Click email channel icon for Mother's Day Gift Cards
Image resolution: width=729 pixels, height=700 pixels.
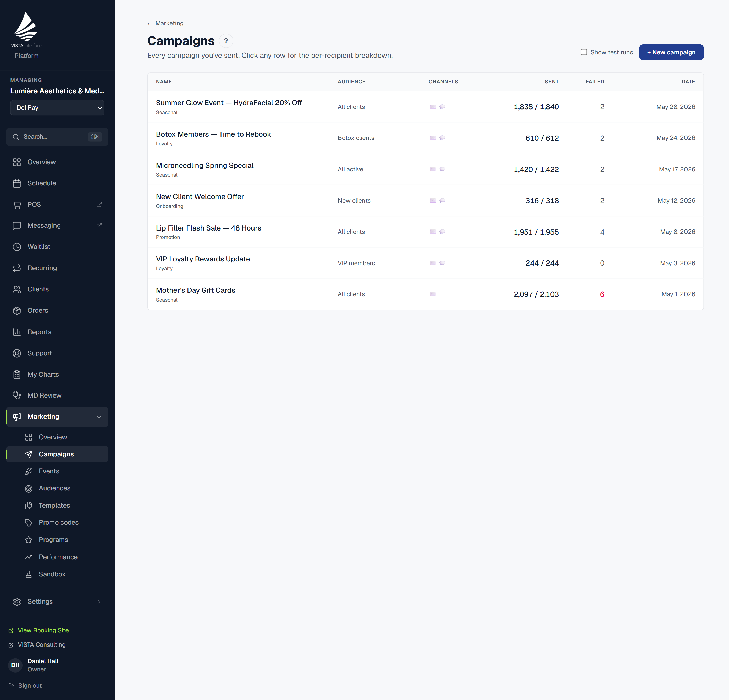coord(433,294)
